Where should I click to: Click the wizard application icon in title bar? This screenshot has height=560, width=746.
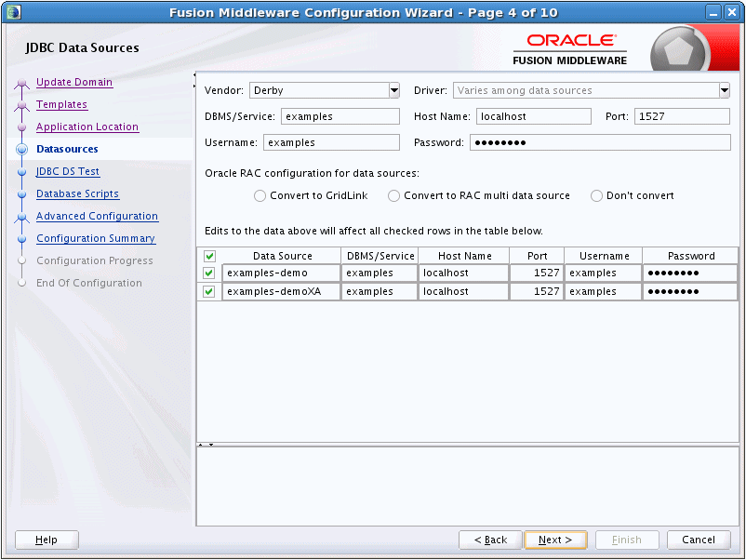click(x=14, y=12)
